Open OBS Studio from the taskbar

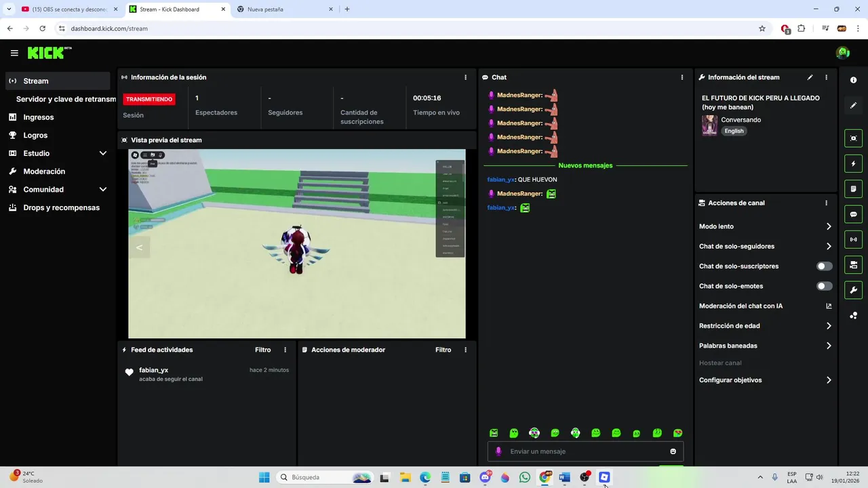click(x=585, y=477)
